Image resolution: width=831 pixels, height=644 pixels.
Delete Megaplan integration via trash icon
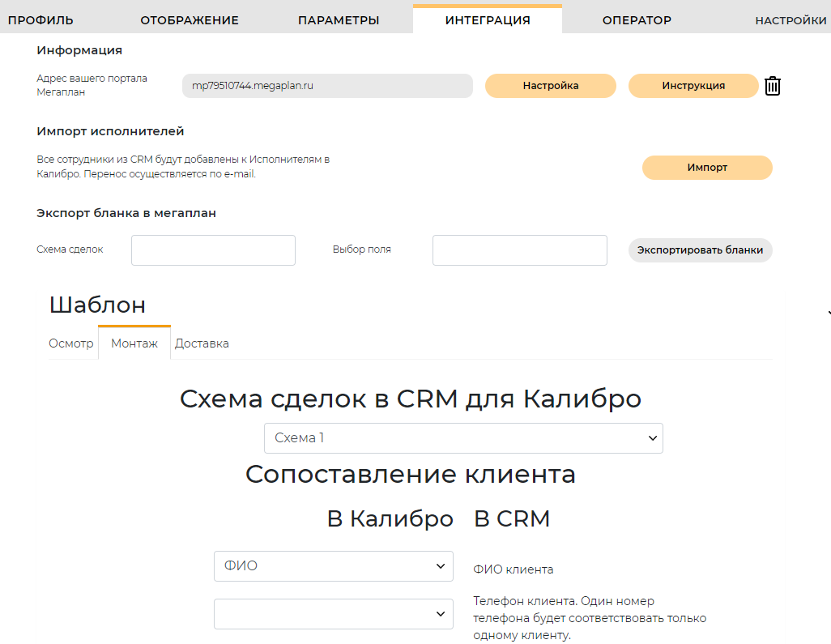pos(772,86)
